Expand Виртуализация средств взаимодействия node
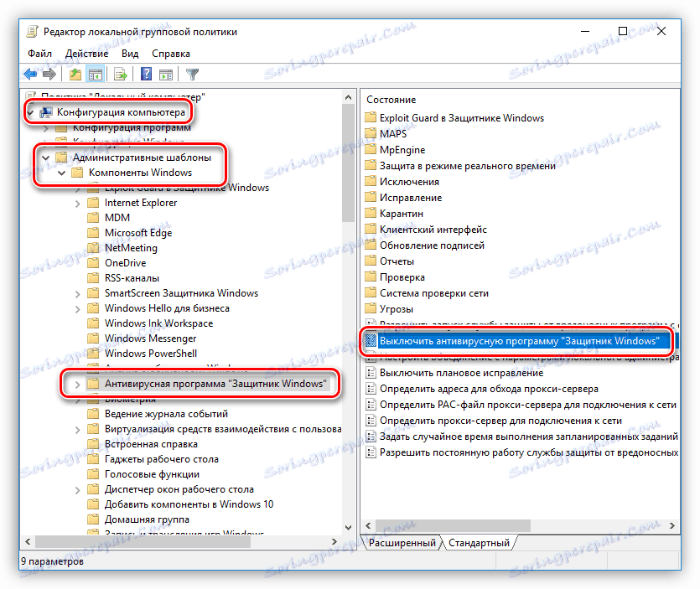Image resolution: width=700 pixels, height=589 pixels. [x=78, y=430]
